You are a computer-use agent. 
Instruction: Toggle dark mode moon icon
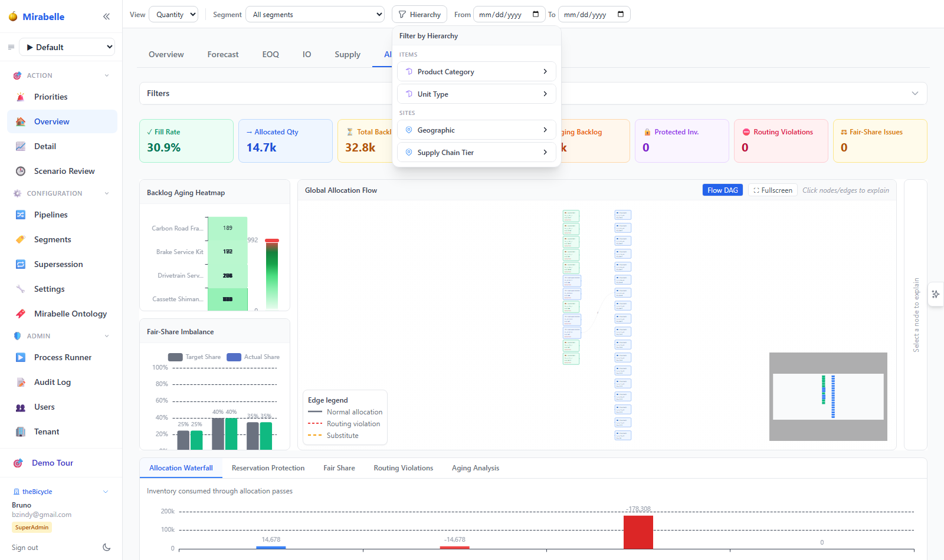pos(107,548)
